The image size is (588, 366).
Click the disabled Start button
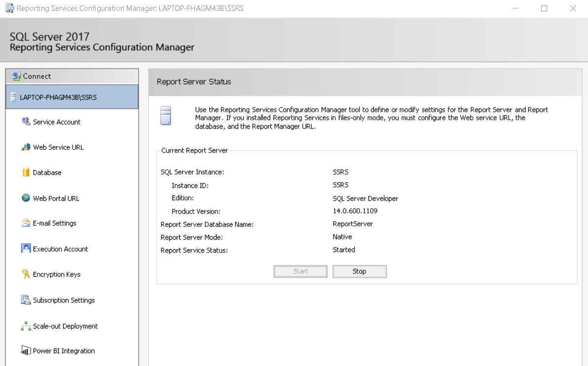[x=300, y=271]
